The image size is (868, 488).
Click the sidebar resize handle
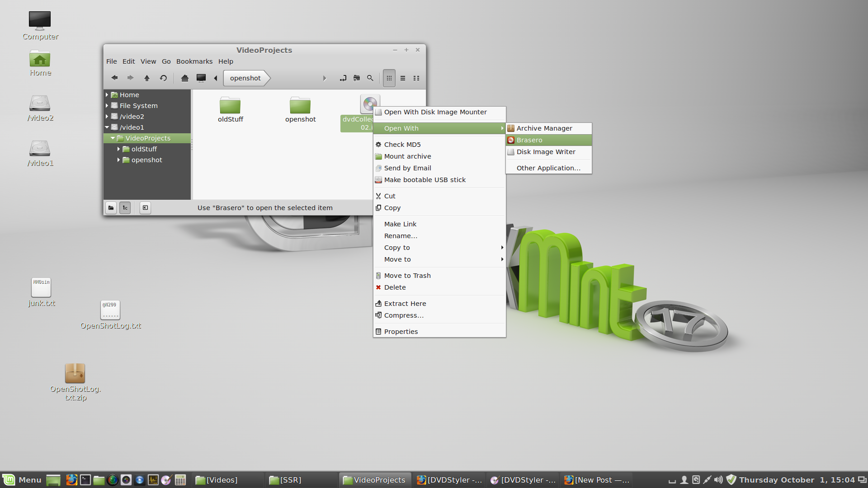(x=192, y=145)
